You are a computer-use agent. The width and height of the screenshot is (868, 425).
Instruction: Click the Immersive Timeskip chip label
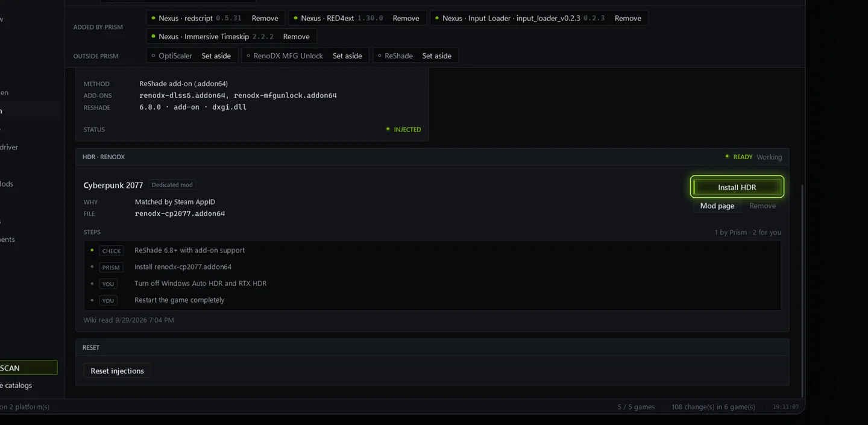204,36
